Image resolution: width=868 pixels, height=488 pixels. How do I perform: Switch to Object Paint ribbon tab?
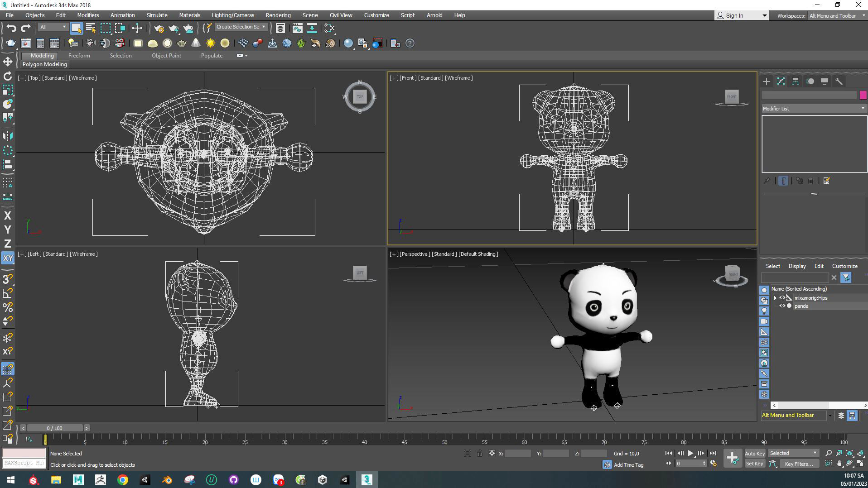166,56
